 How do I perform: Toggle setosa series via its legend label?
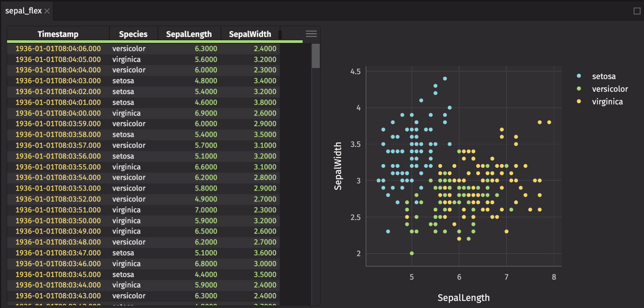604,76
